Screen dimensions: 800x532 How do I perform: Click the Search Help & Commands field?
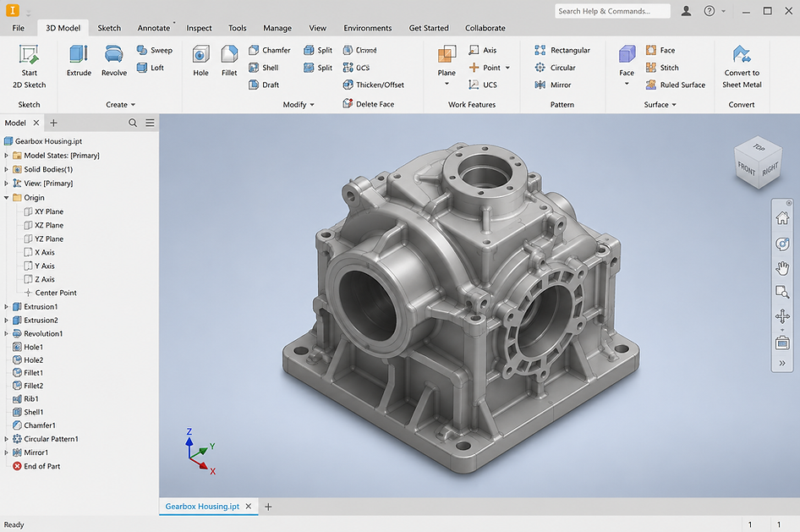pos(612,11)
